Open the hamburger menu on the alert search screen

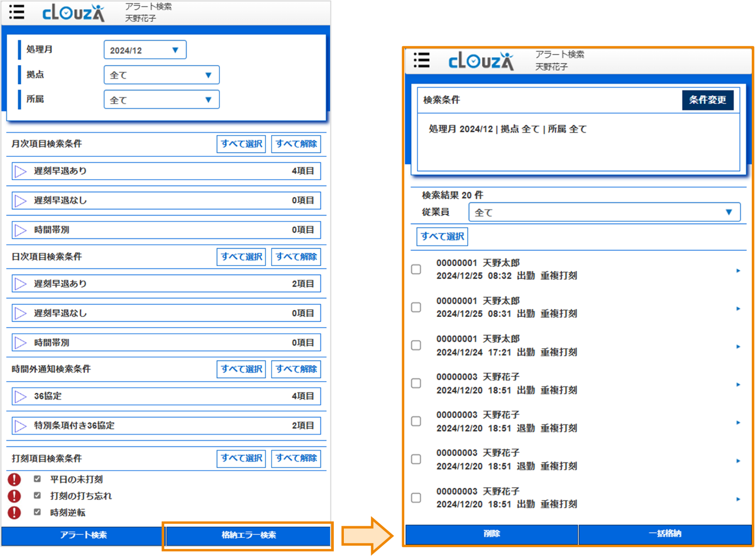pos(16,12)
